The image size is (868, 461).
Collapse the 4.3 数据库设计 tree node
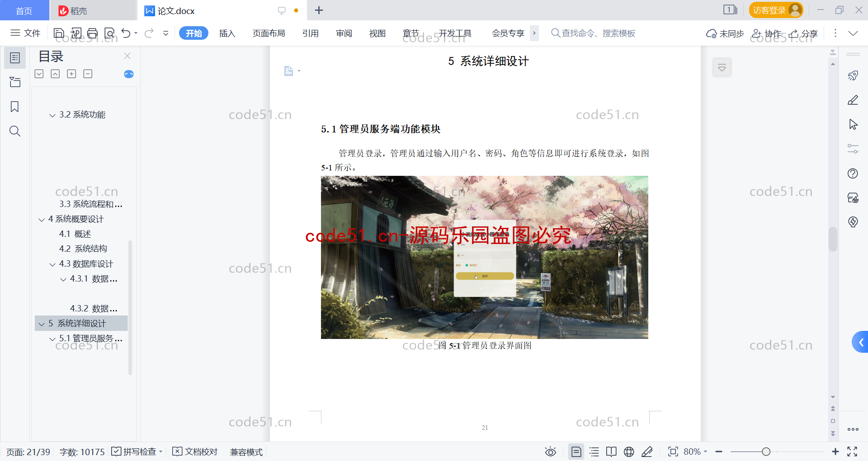pyautogui.click(x=52, y=264)
